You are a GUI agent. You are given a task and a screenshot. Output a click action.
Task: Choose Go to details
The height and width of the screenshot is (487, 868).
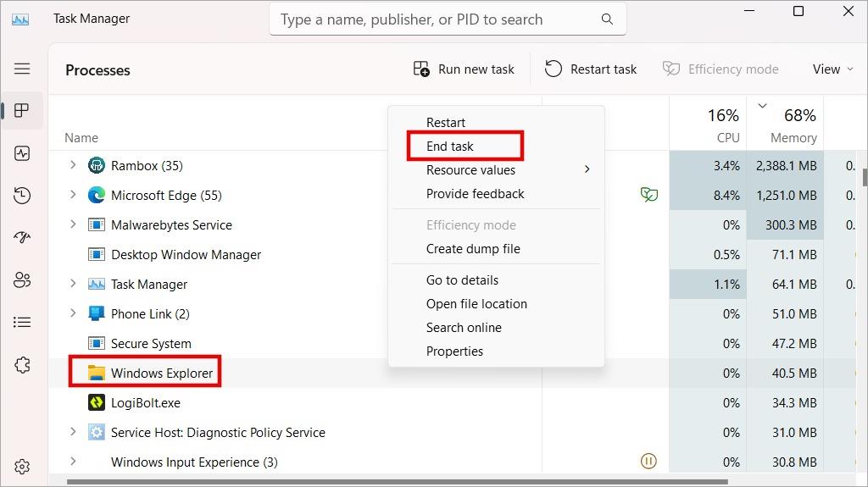(496, 280)
